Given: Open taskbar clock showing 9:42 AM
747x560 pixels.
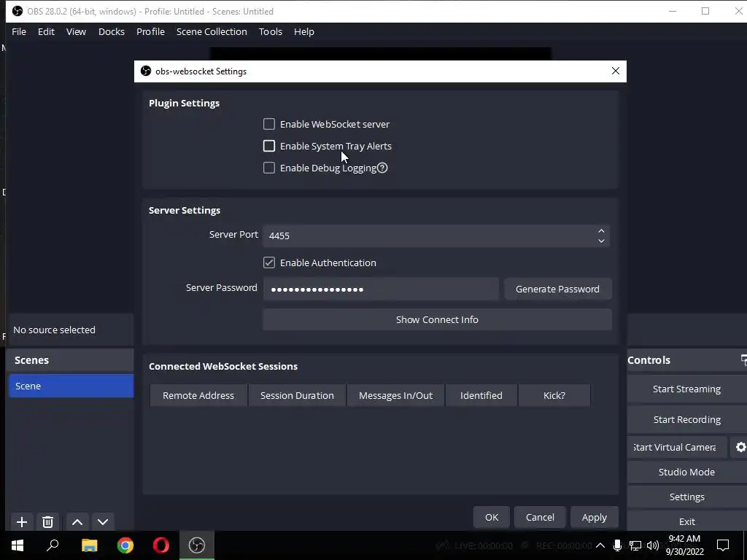Looking at the screenshot, I should click(684, 545).
